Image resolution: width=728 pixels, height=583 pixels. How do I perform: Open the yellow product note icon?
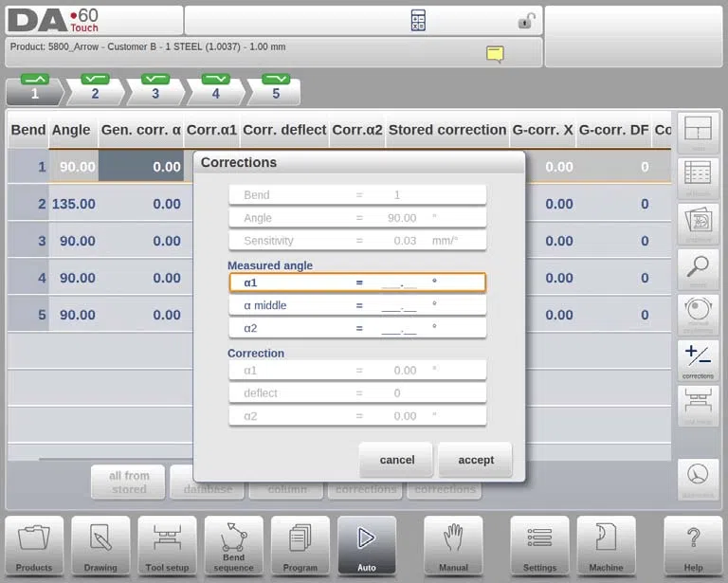495,54
